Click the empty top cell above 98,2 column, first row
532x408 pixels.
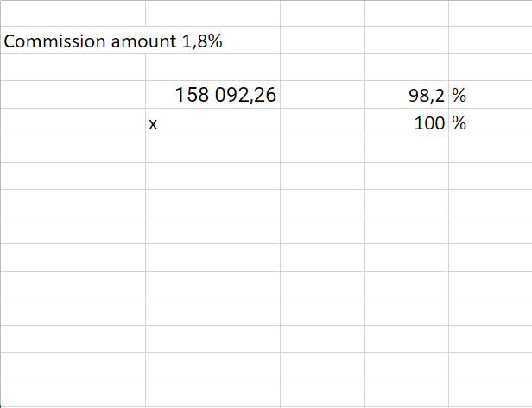[x=407, y=13]
